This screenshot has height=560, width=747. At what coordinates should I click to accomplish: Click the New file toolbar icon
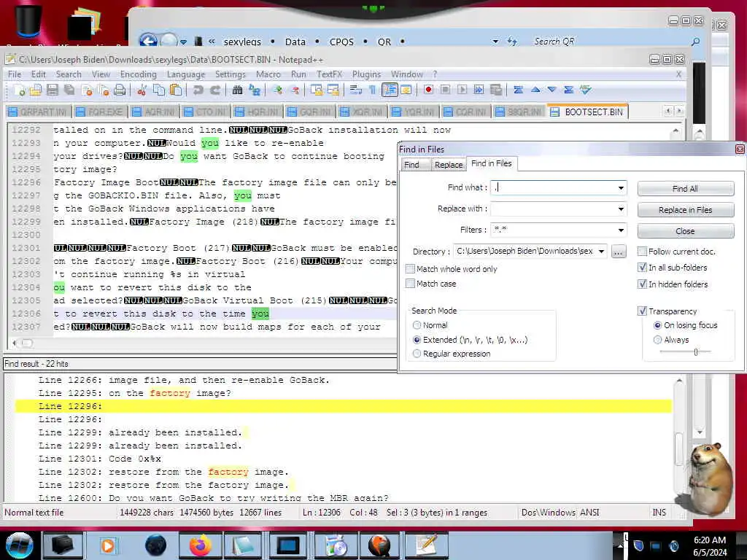tap(20, 90)
